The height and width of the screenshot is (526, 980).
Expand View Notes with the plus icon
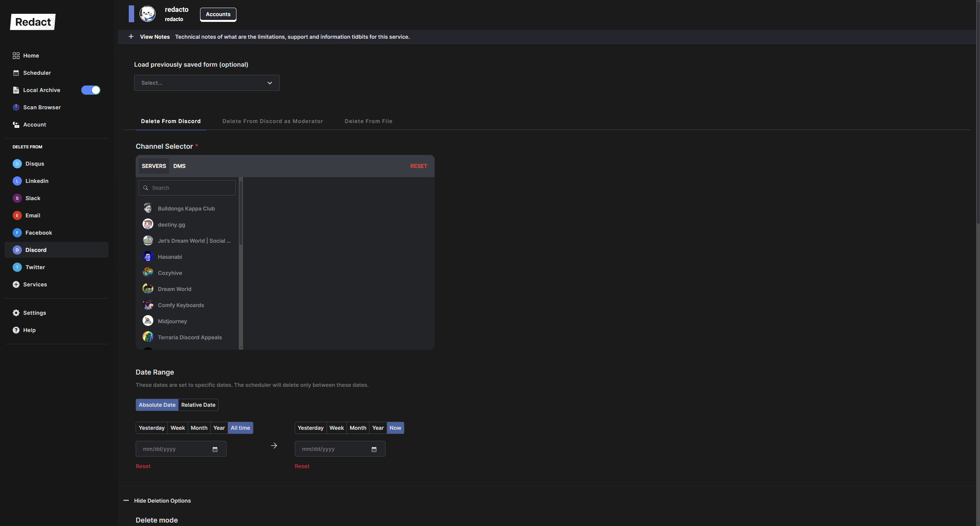131,37
